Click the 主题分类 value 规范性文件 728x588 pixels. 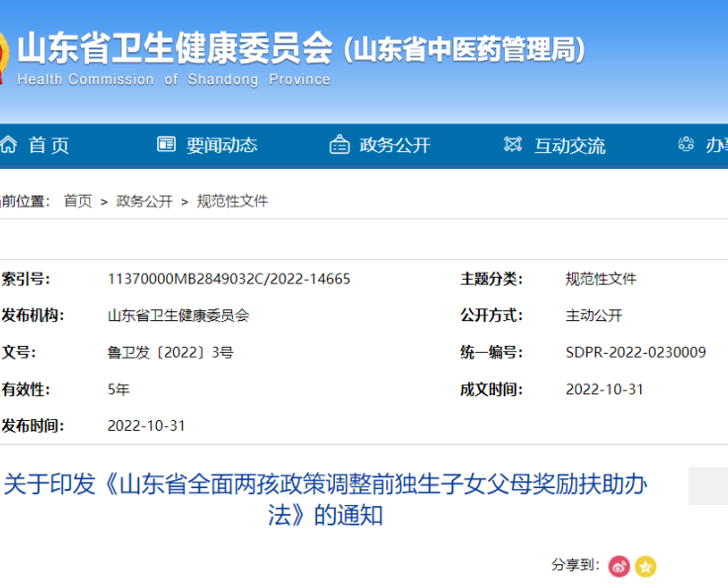601,279
